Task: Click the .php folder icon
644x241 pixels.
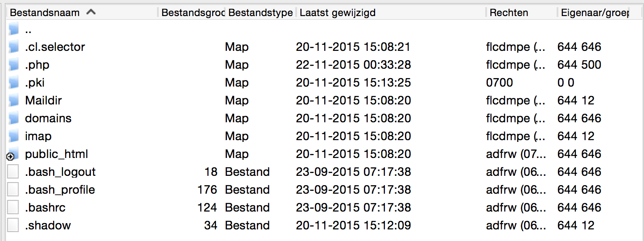Action: click(14, 65)
